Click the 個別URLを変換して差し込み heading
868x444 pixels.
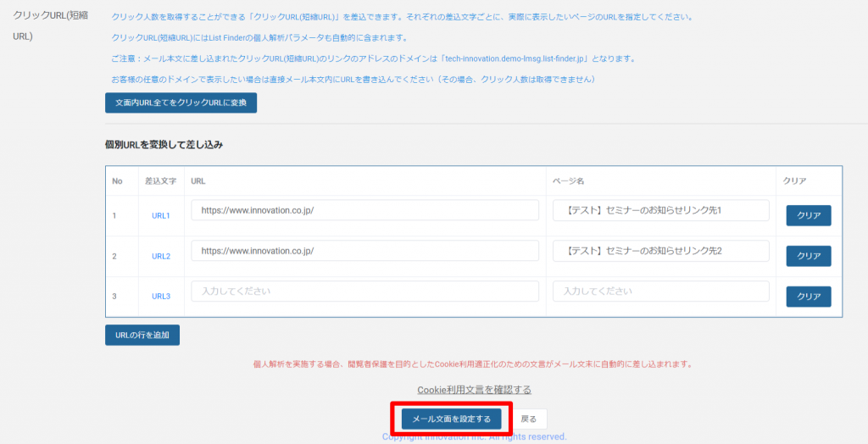coord(164,145)
